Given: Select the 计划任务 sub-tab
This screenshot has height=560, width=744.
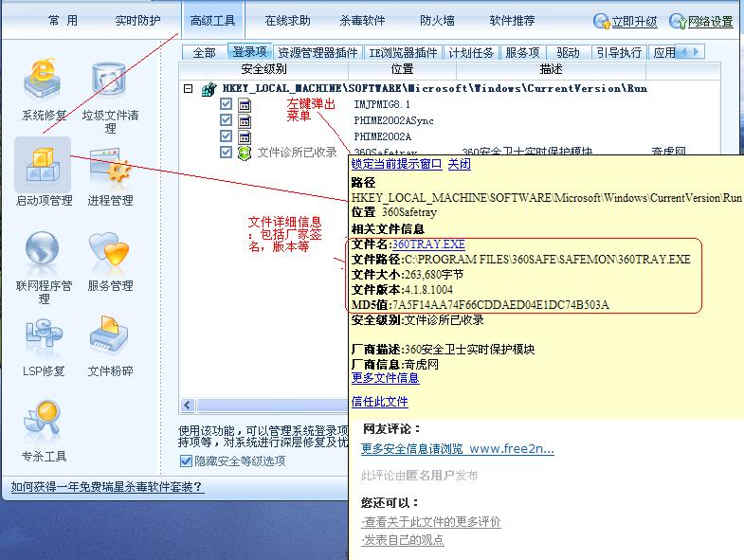Looking at the screenshot, I should pos(471,52).
